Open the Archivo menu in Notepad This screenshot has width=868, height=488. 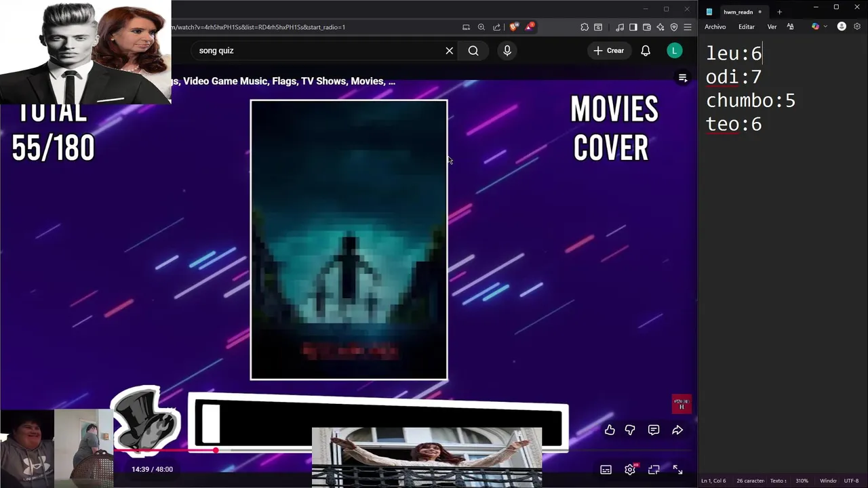[715, 26]
